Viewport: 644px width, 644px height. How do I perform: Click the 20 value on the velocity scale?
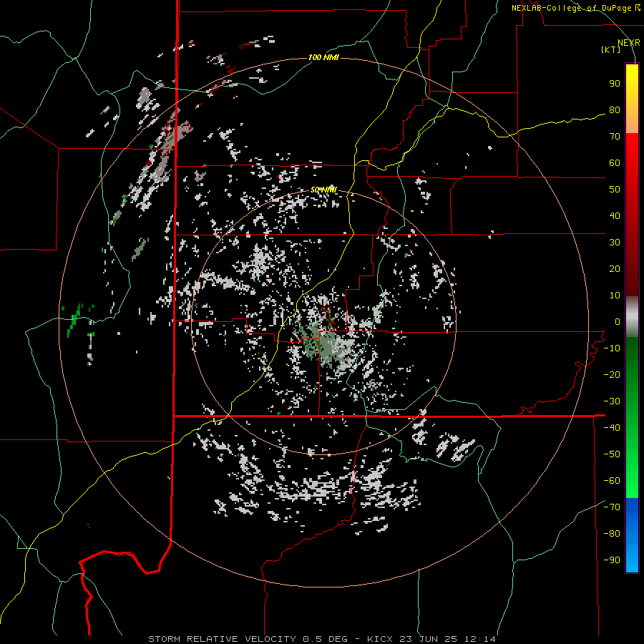[x=615, y=269]
